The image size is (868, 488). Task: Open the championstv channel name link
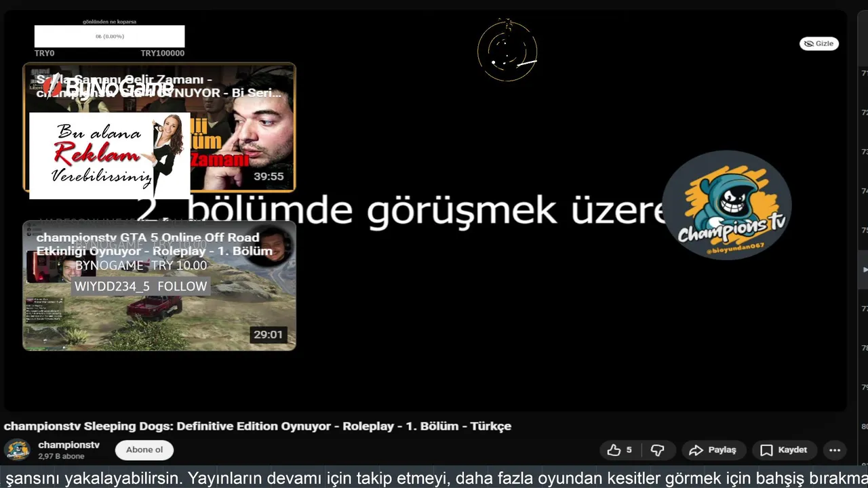pos(68,445)
